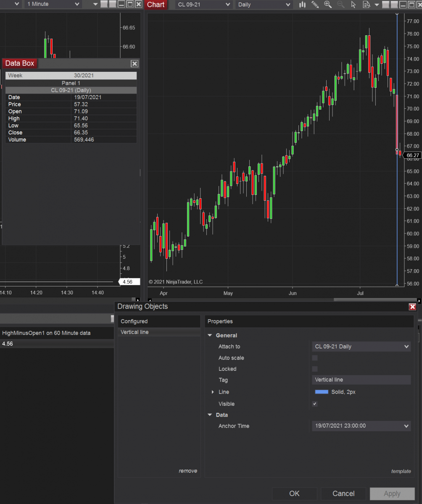
Task: Click HighMinusOpen1 on 60 Minute data label
Action: click(46, 333)
